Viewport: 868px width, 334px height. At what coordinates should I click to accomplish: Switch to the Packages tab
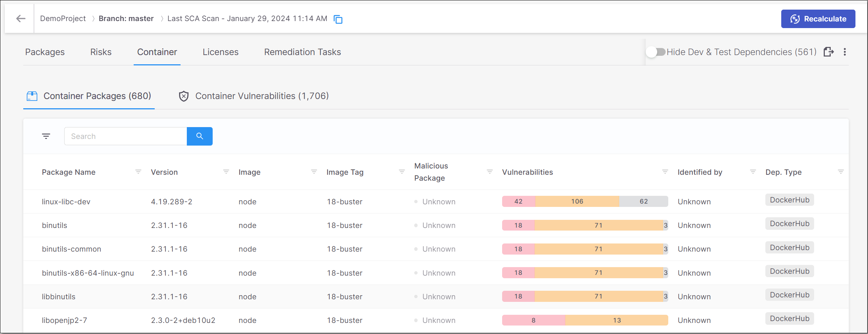[45, 52]
